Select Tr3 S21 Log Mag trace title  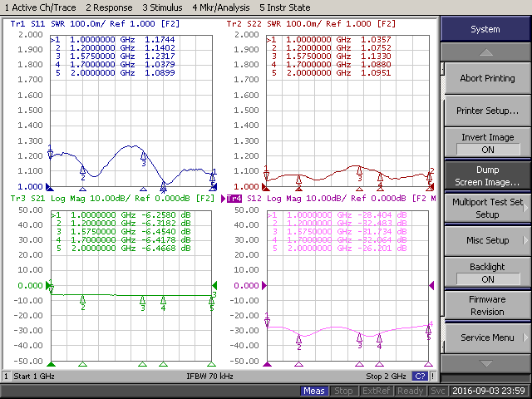[x=112, y=199]
